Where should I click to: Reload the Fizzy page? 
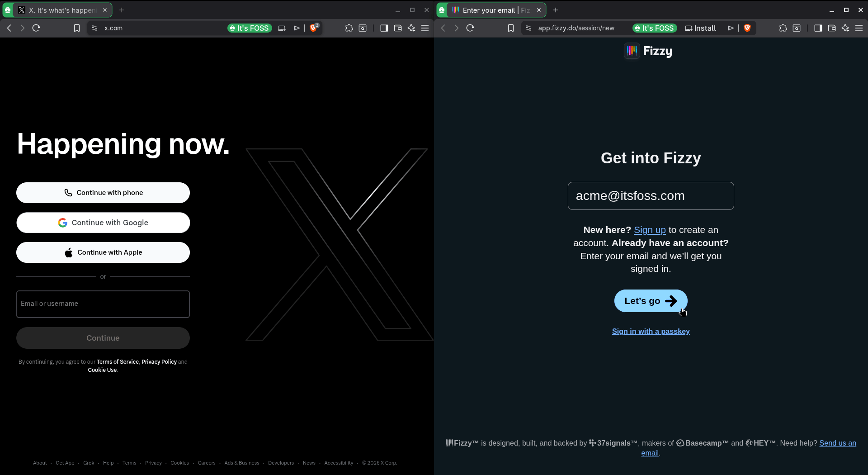click(x=470, y=28)
